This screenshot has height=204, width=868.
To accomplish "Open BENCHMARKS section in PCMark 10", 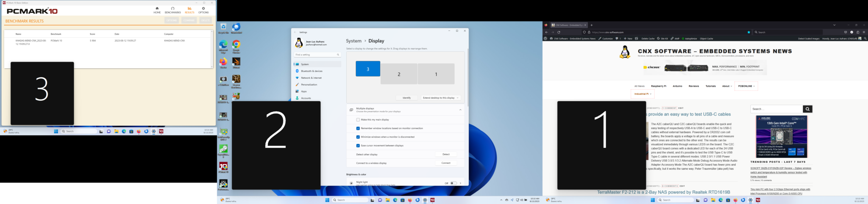I will (172, 10).
